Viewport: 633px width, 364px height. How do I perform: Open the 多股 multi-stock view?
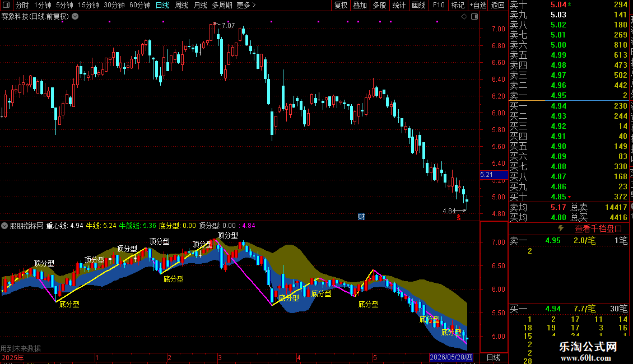(x=379, y=5)
